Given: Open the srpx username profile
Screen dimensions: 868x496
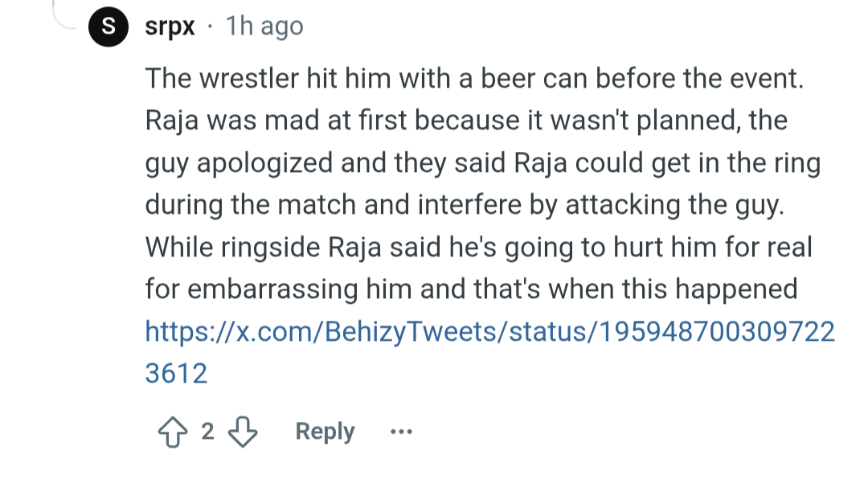Looking at the screenshot, I should point(170,27).
